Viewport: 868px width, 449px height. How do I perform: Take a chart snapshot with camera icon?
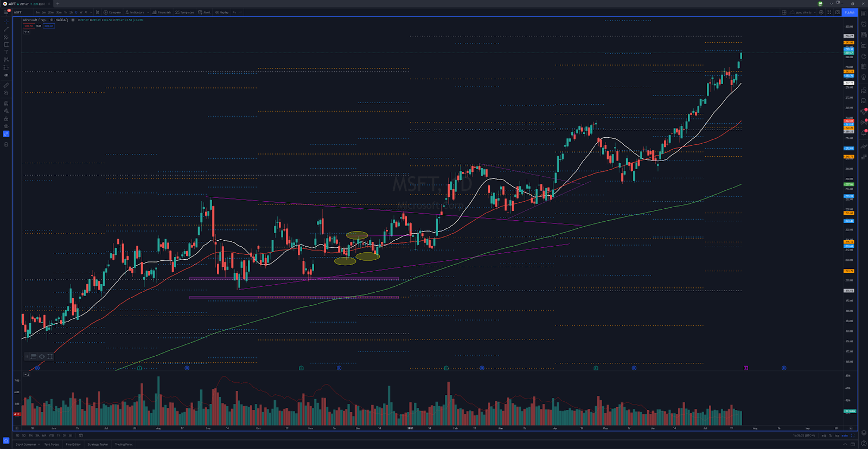click(838, 12)
